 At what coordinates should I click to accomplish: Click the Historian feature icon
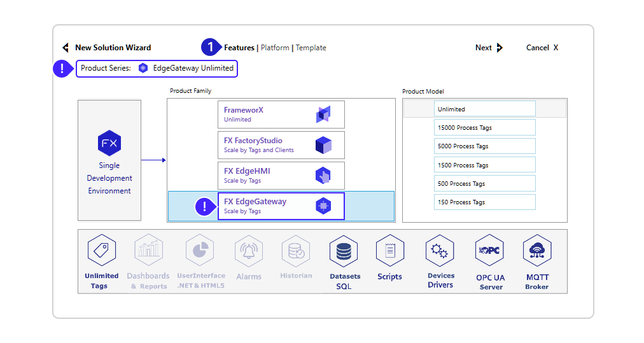[x=296, y=251]
